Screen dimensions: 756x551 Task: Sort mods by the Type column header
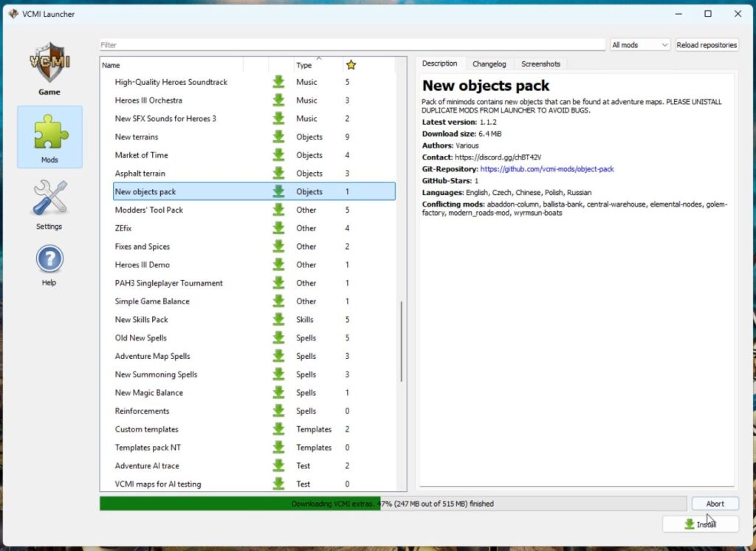point(318,65)
